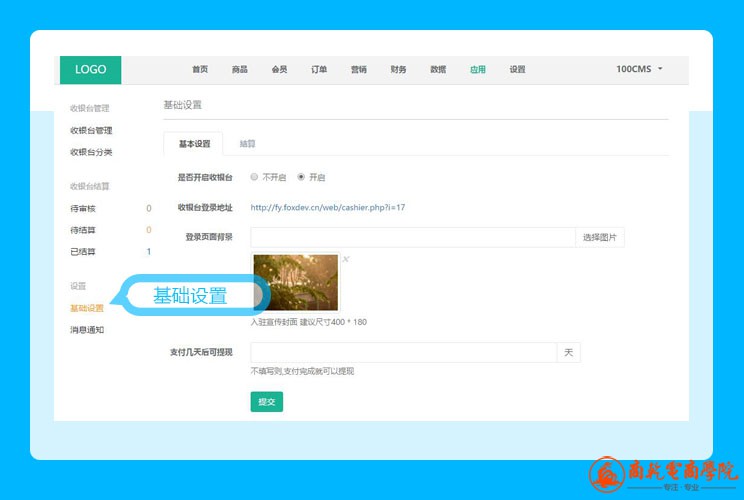
Task: Open the 数据 menu item
Action: [438, 69]
